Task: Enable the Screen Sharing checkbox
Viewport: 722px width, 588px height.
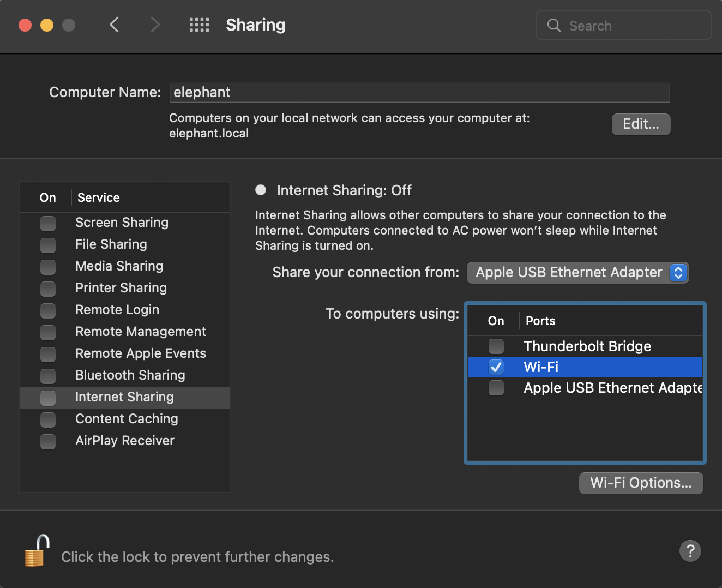Action: coord(48,224)
